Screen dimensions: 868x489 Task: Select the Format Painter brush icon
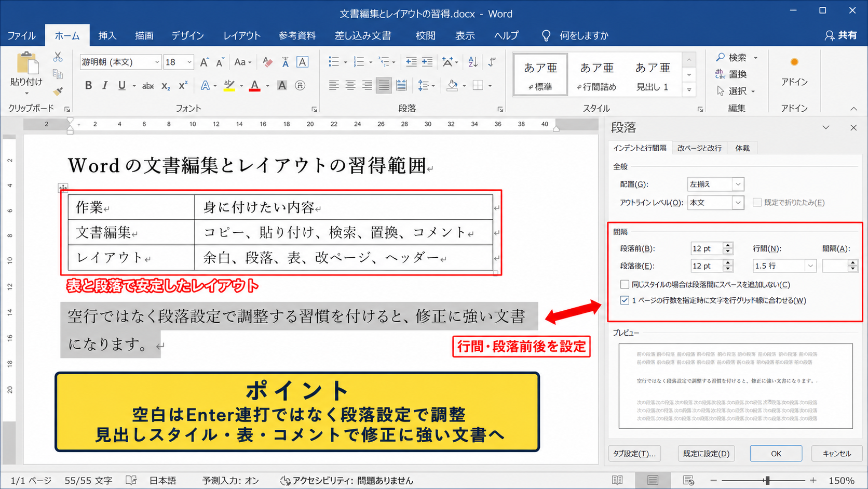[x=58, y=91]
